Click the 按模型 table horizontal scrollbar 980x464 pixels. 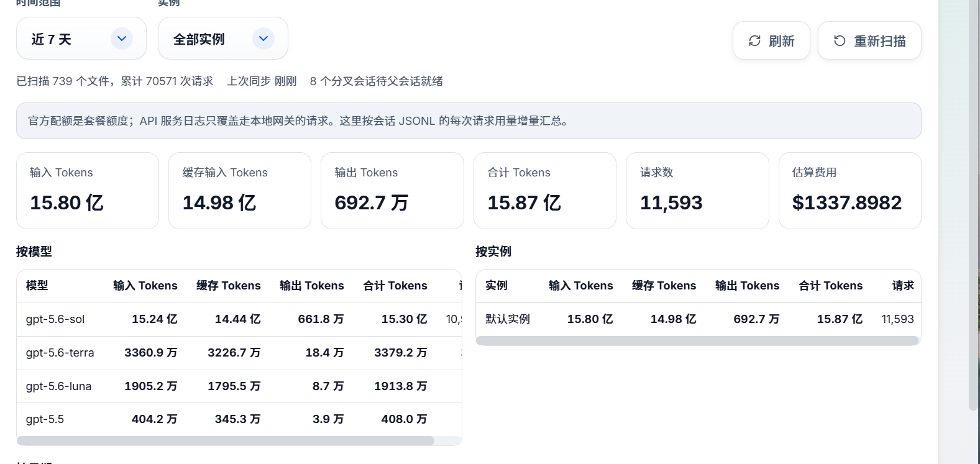[226, 440]
